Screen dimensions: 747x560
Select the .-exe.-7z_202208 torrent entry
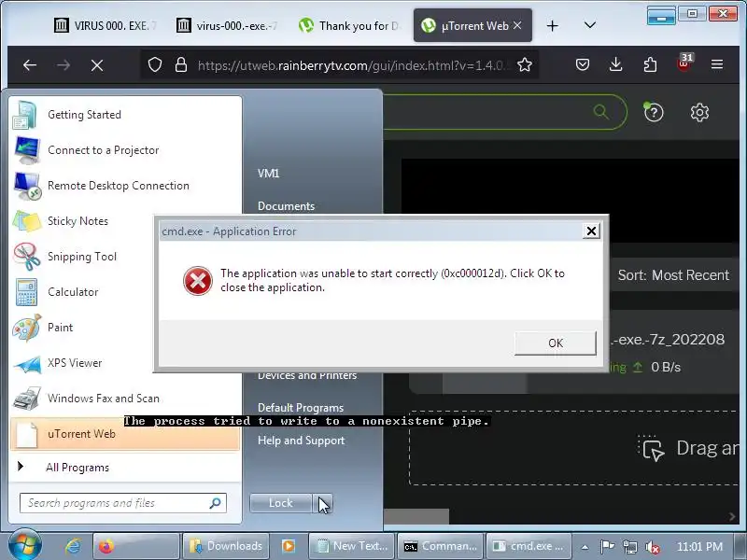pos(668,340)
